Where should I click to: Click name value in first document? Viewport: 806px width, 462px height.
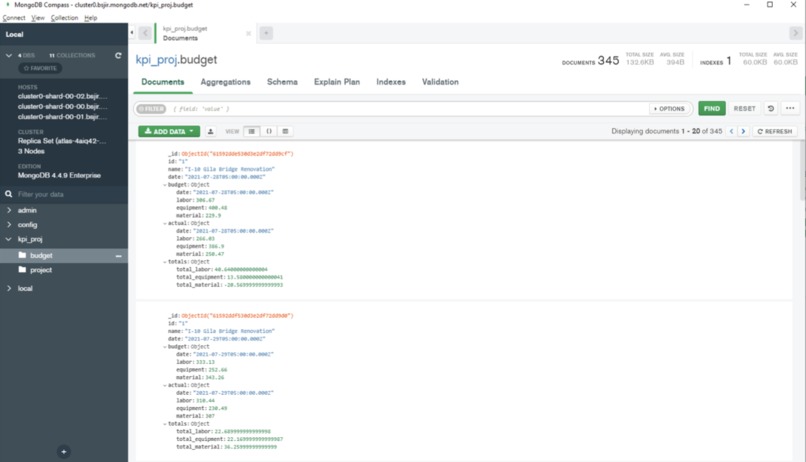click(x=230, y=169)
